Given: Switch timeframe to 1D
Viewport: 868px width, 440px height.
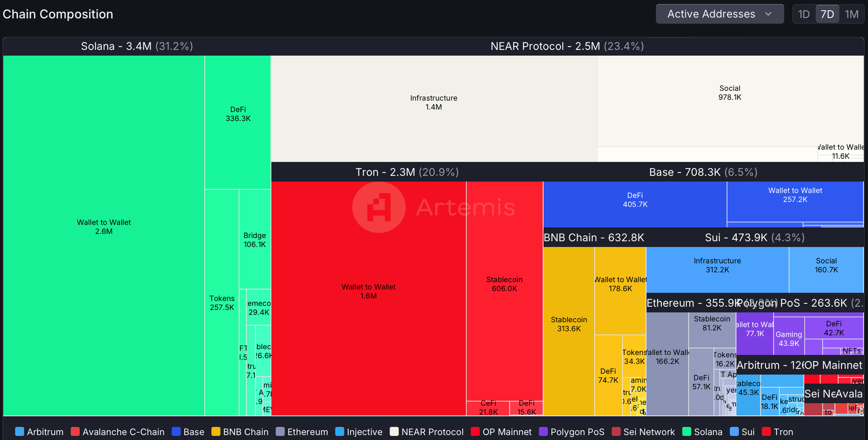Looking at the screenshot, I should tap(804, 14).
